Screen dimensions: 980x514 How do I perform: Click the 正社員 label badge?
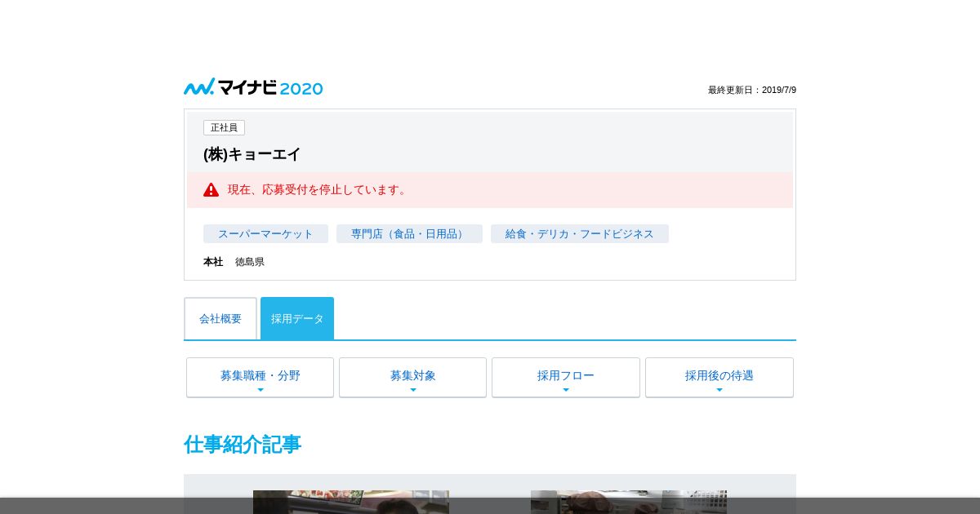click(x=224, y=128)
